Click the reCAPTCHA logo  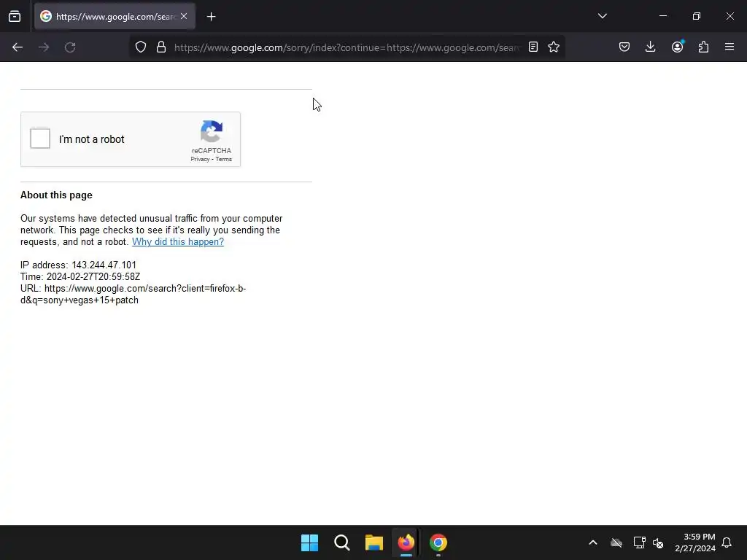[x=212, y=131]
